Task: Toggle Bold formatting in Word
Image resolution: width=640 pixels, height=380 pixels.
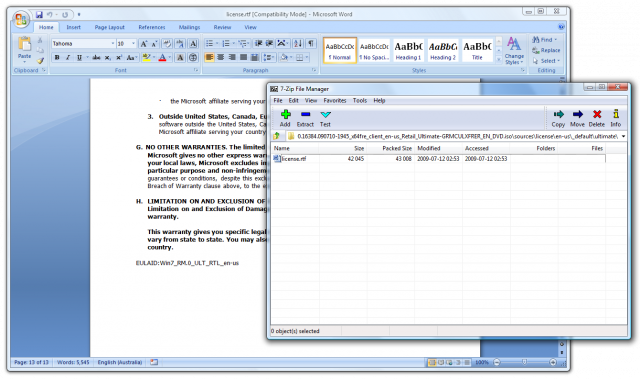Action: pyautogui.click(x=57, y=58)
